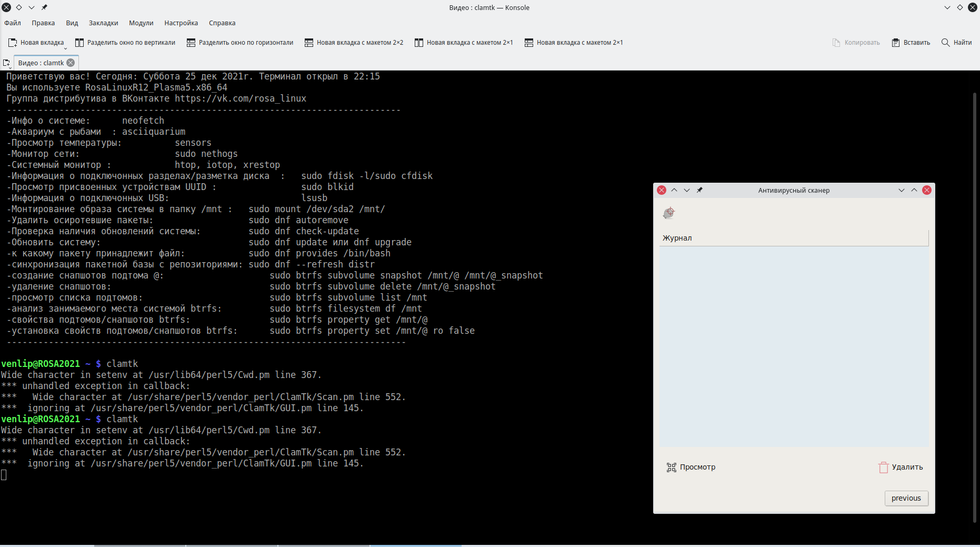Open the Настройка menu
The width and height of the screenshot is (980, 547).
181,23
